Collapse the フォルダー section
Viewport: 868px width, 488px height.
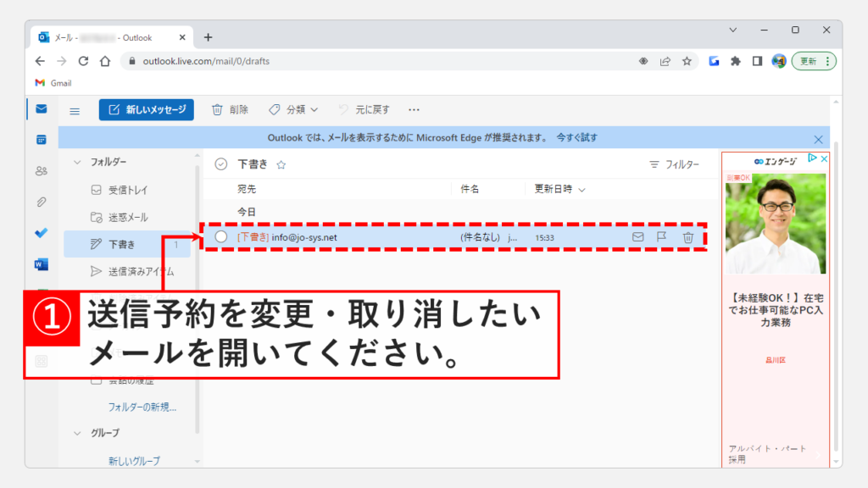point(78,162)
